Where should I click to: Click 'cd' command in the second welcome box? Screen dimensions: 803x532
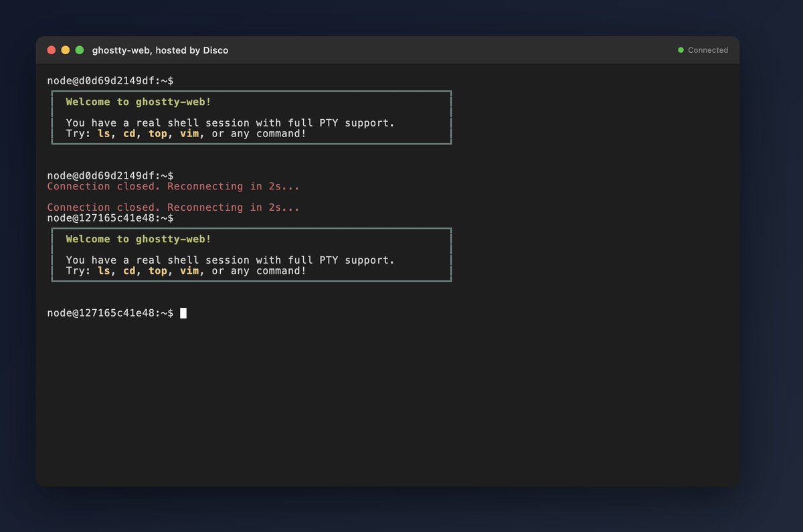129,271
